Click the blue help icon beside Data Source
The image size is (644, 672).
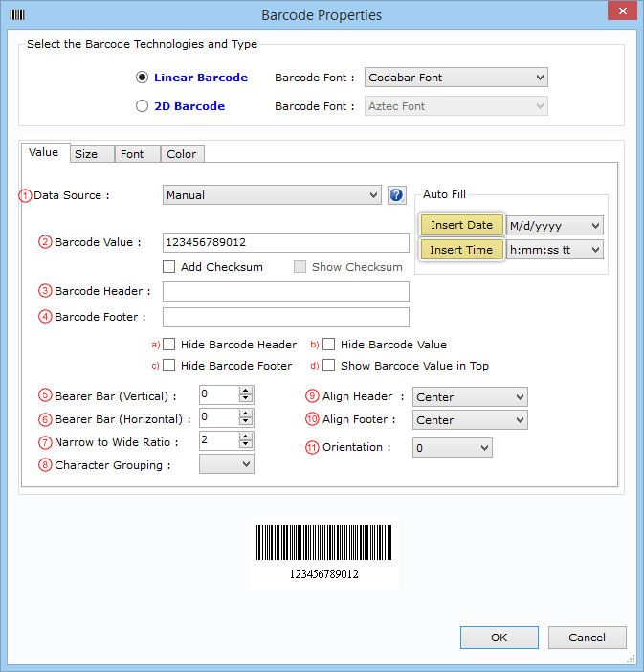pos(397,195)
